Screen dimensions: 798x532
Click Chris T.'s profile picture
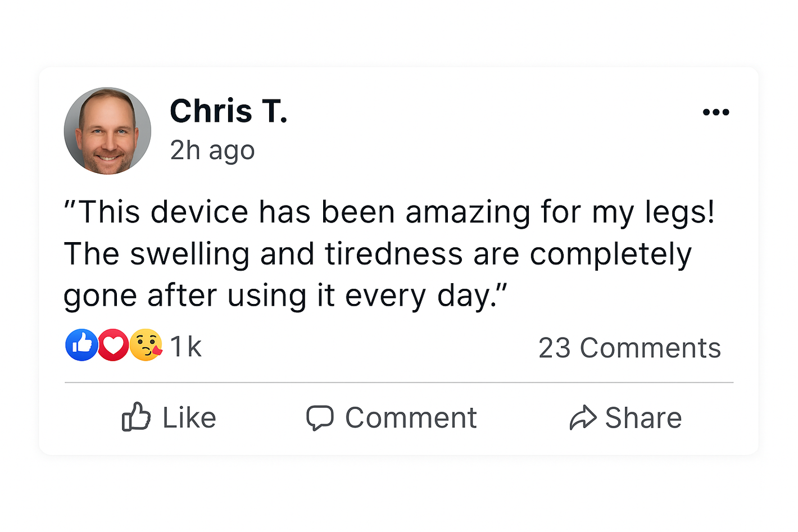click(108, 131)
